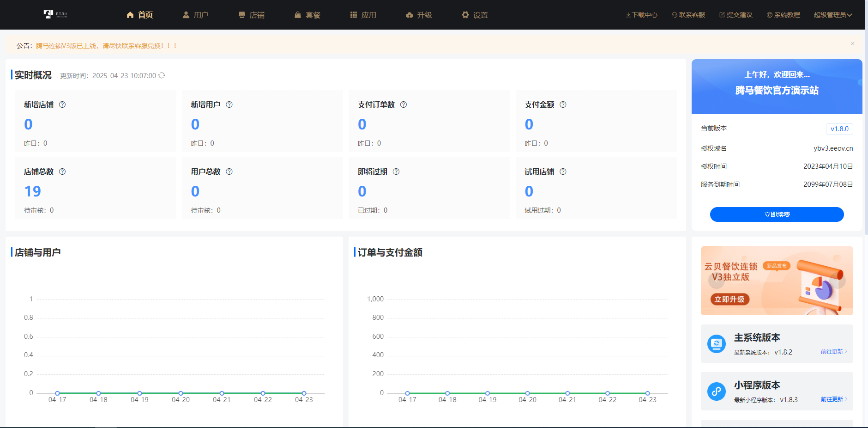Image resolution: width=868 pixels, height=428 pixels.
Task: Open the 设置 menu
Action: [x=475, y=15]
